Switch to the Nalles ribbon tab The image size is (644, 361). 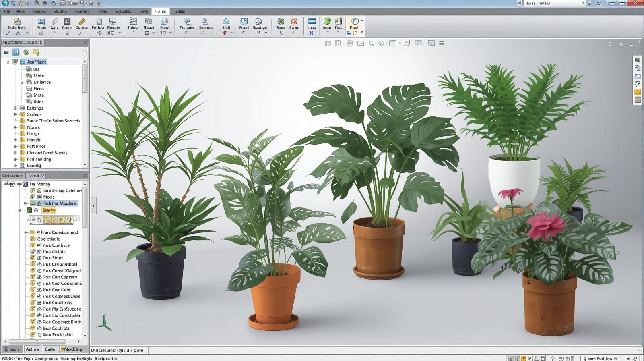click(160, 11)
